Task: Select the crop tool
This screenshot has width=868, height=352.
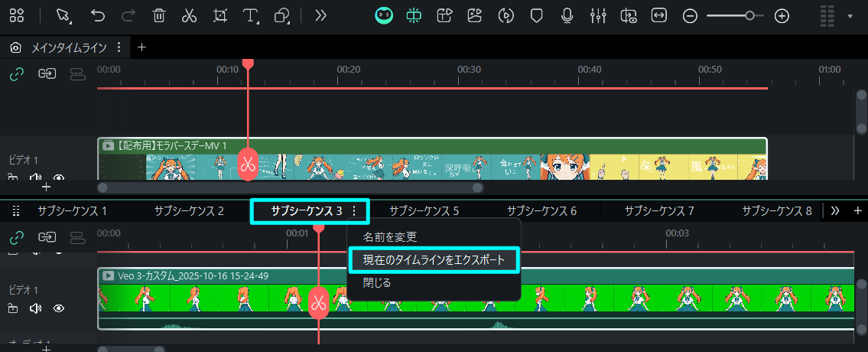Action: 220,15
